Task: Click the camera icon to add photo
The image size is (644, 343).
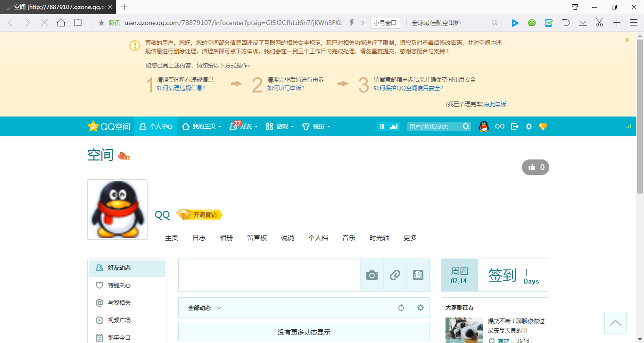Action: [372, 275]
